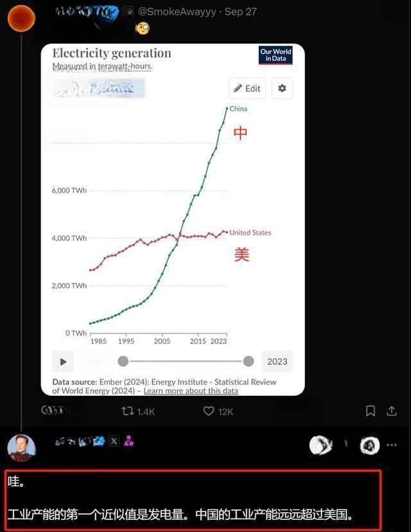Click the X verified badge on reply
This screenshot has height=532, width=411.
pyautogui.click(x=114, y=441)
